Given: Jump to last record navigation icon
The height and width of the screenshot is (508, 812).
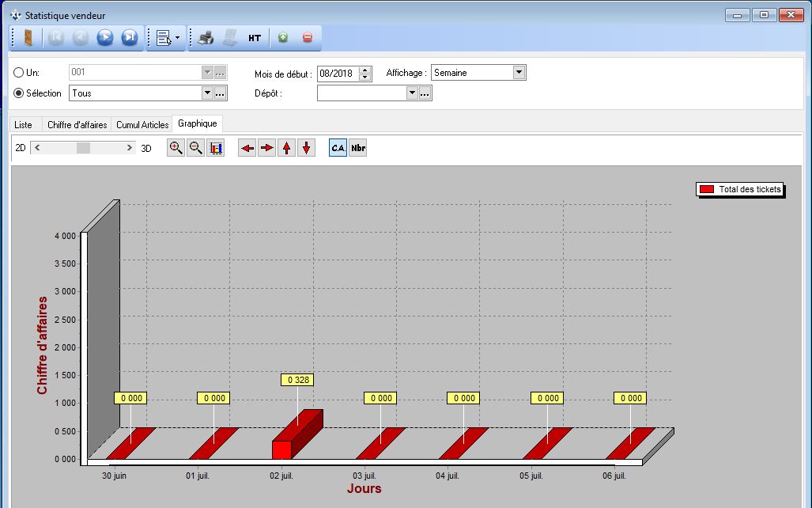Looking at the screenshot, I should point(129,37).
